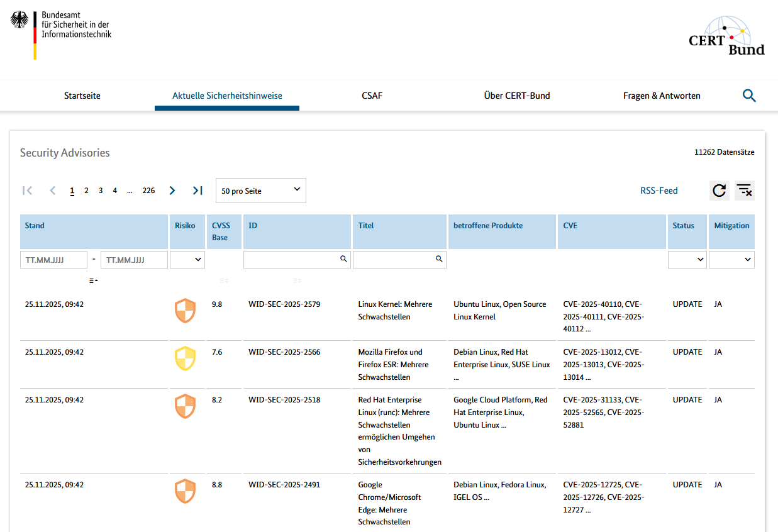This screenshot has height=532, width=778.
Task: Open the RSS-Feed link
Action: (659, 191)
